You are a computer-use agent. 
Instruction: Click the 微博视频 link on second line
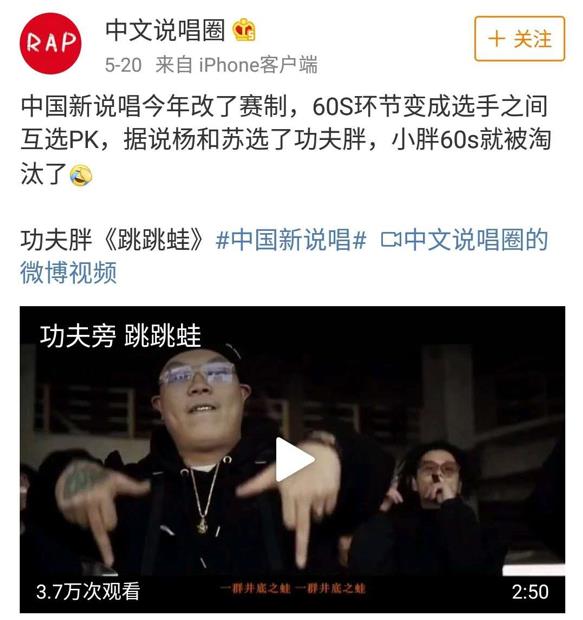68,272
